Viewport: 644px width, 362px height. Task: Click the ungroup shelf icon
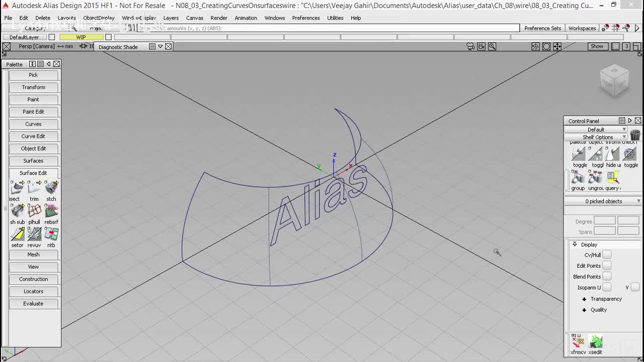point(595,177)
